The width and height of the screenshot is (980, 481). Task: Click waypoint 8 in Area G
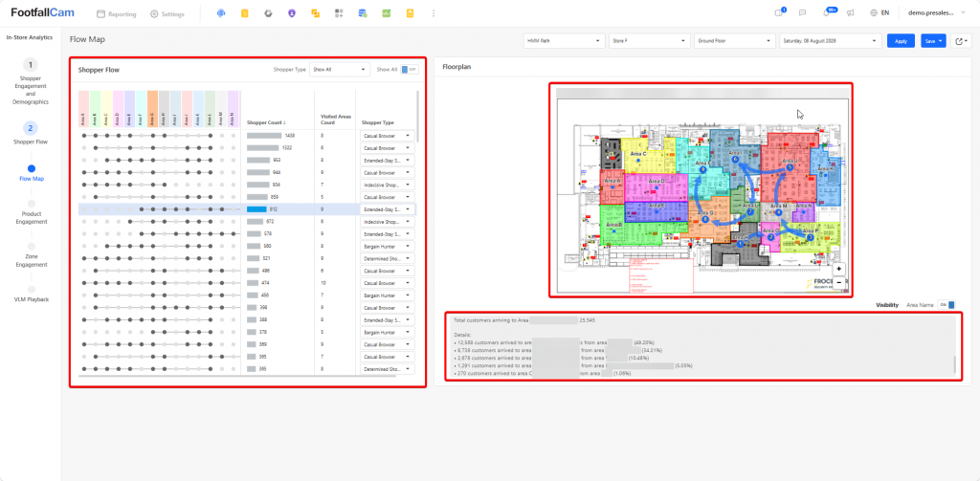(705, 219)
